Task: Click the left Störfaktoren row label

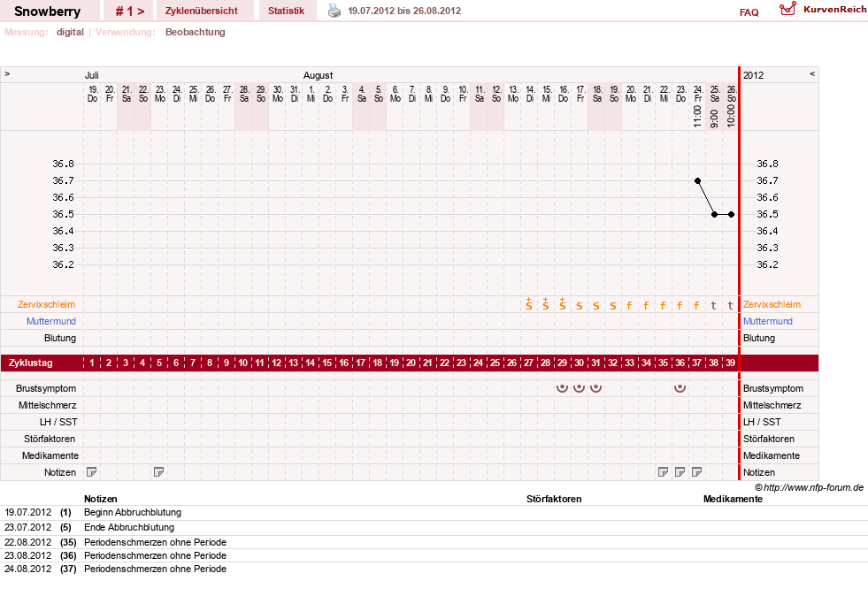Action: tap(50, 439)
